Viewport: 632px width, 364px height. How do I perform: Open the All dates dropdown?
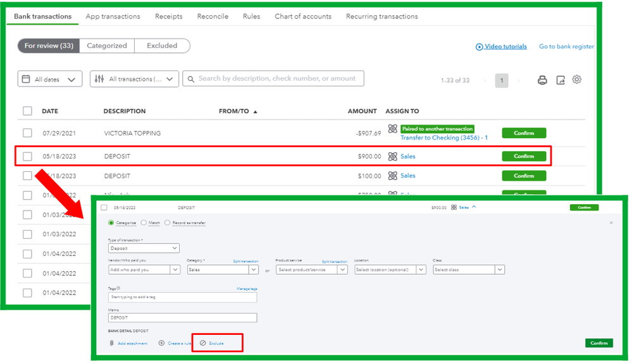click(x=50, y=79)
